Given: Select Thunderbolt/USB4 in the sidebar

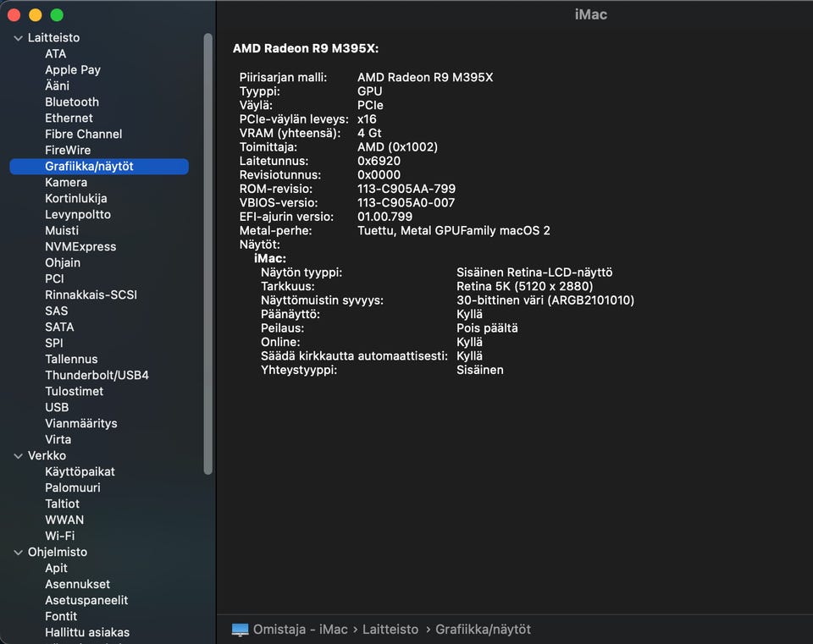Looking at the screenshot, I should (x=97, y=375).
